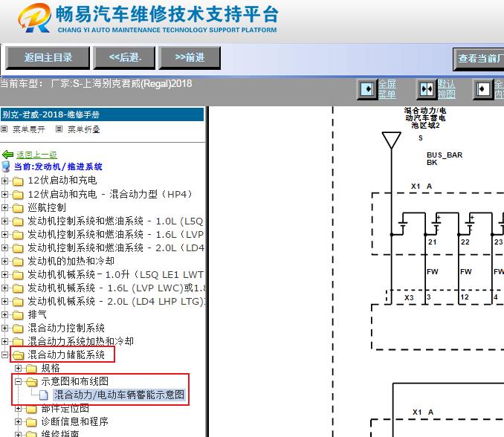
Task: Expand 12伏启动和充电 - 混合动力型 (HP4) node
Action: coord(4,195)
